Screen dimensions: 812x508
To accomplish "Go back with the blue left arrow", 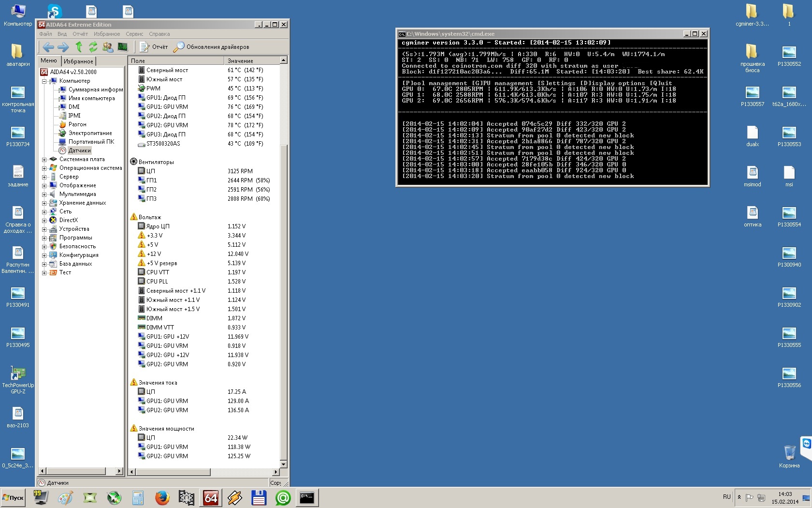I will coord(48,47).
